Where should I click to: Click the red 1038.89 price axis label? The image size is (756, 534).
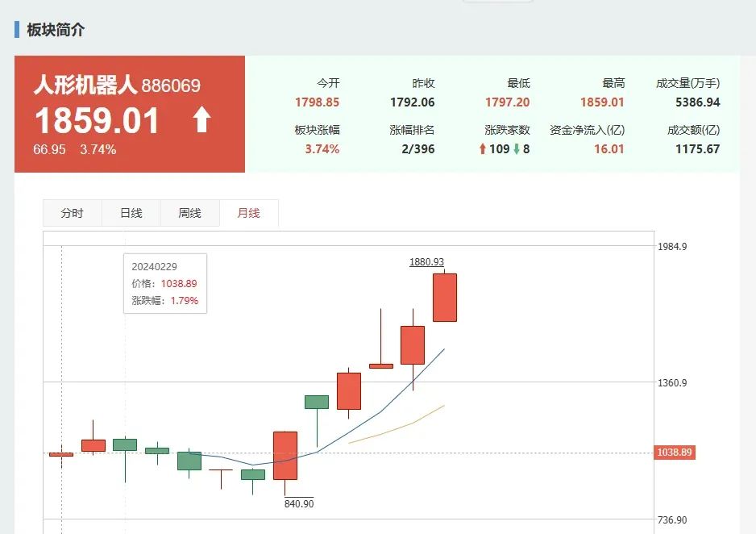(675, 453)
